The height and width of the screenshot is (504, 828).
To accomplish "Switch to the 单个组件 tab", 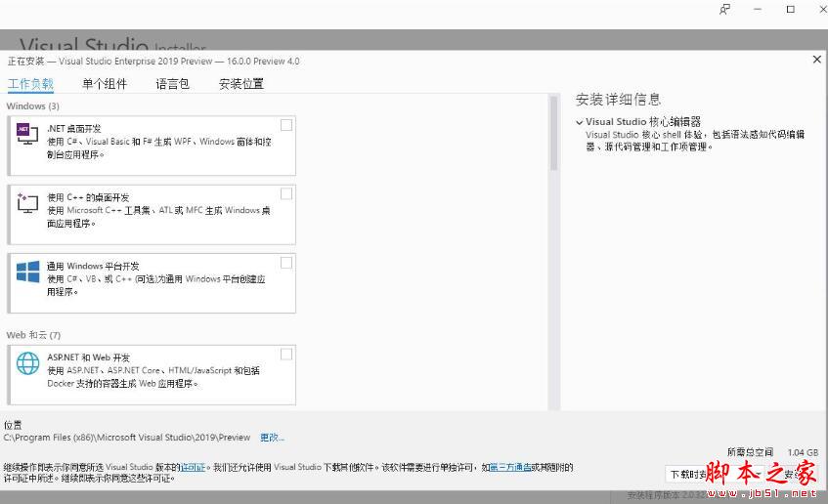I will (x=105, y=84).
